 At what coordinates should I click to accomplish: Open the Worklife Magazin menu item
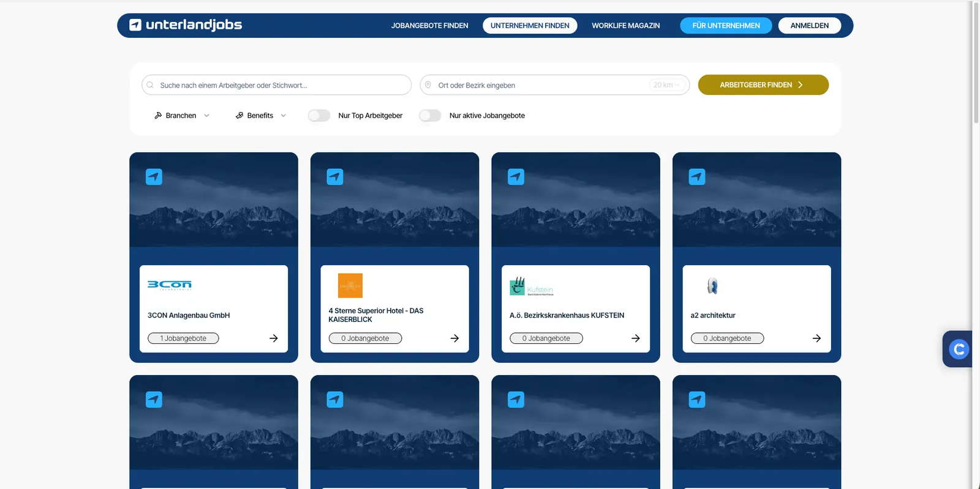(x=626, y=26)
